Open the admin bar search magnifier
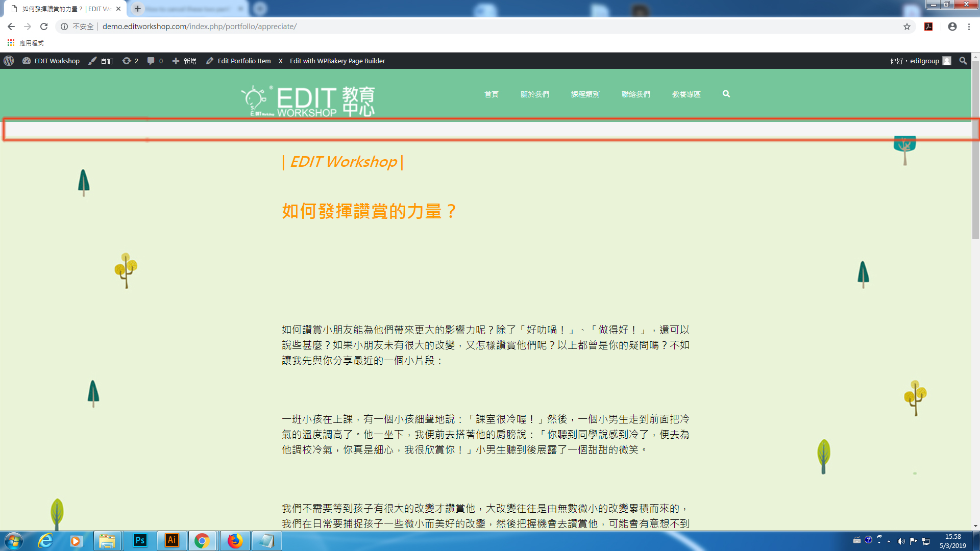 pos(963,61)
